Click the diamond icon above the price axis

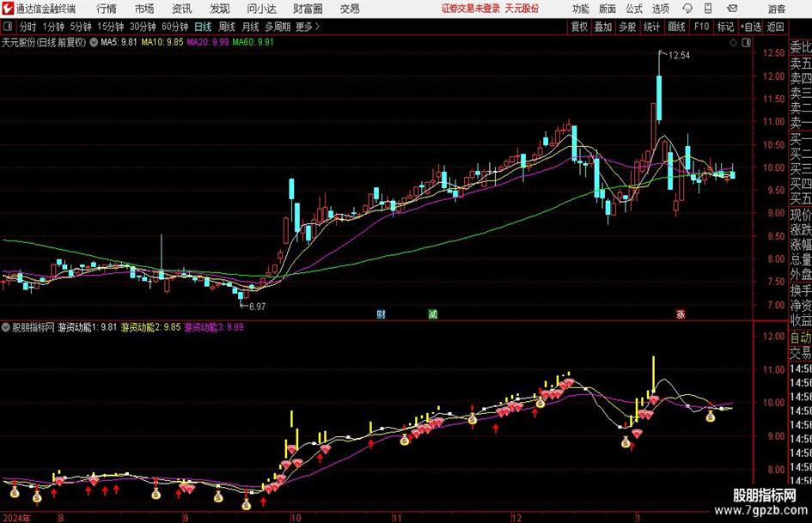pyautogui.click(x=733, y=43)
